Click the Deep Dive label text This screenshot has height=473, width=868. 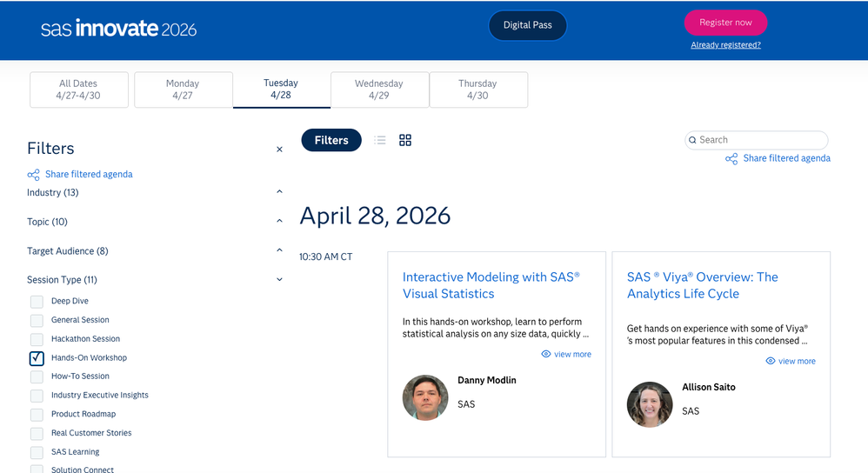70,301
